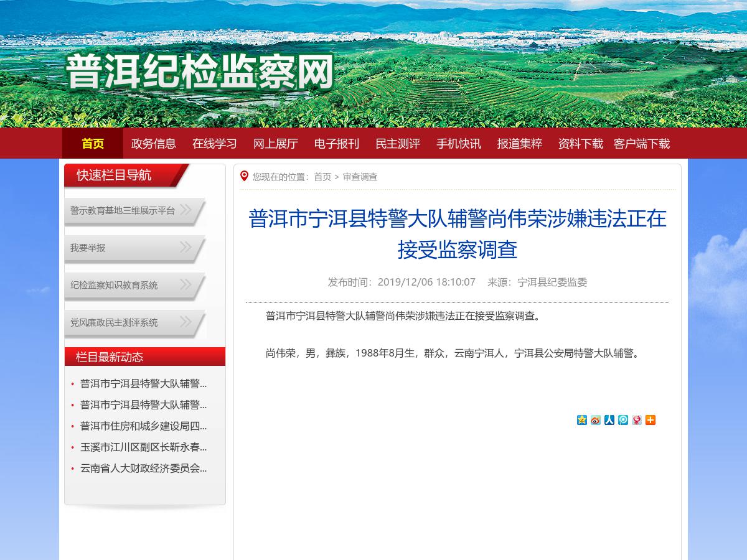Open 云南省人大财政经济委员会 news item
This screenshot has height=560, width=747.
(x=143, y=468)
